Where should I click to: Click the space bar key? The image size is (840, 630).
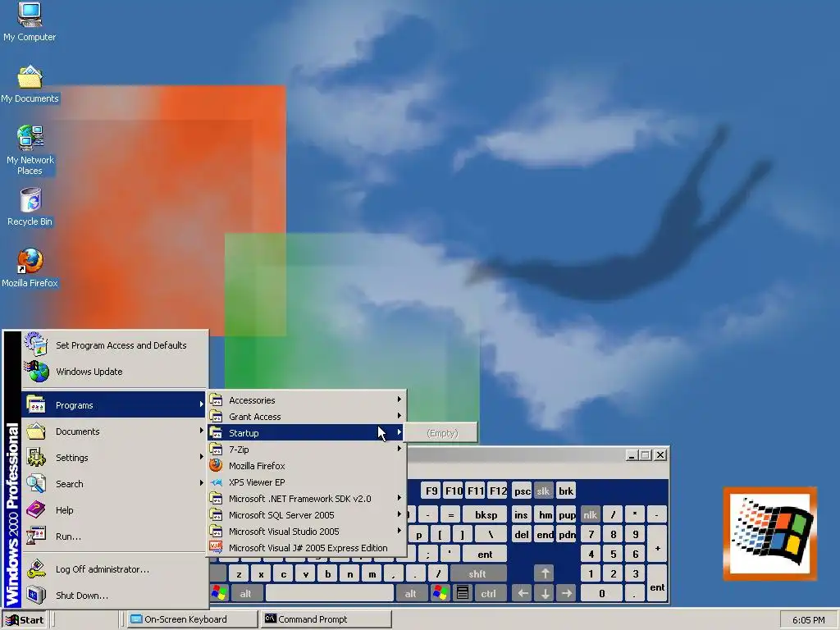pos(329,593)
